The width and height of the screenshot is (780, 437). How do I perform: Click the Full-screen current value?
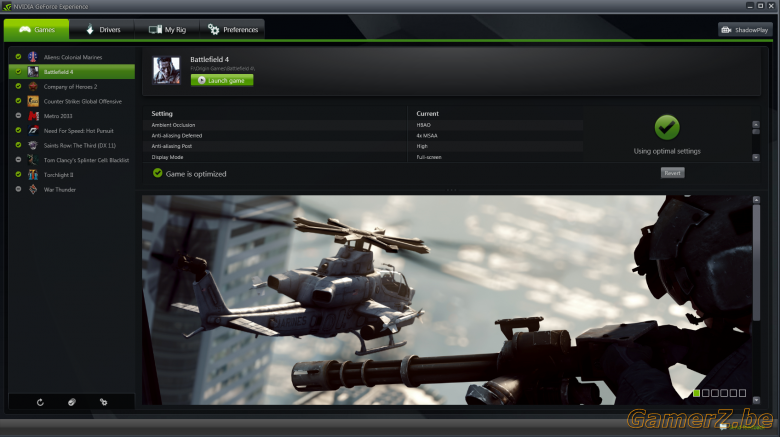429,157
